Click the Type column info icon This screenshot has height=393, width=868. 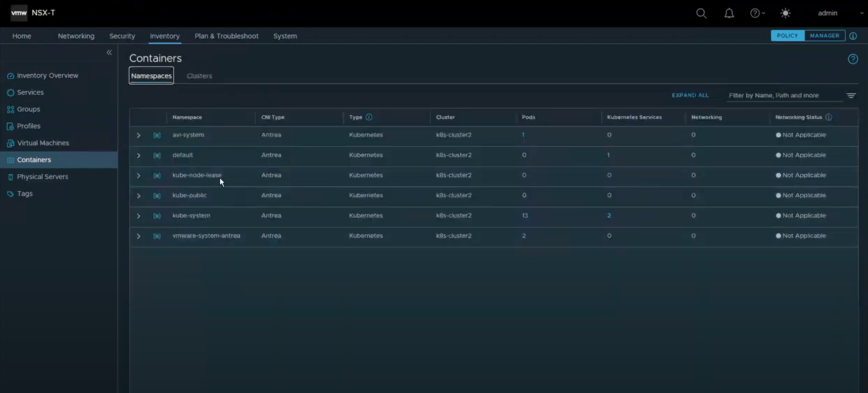[369, 117]
